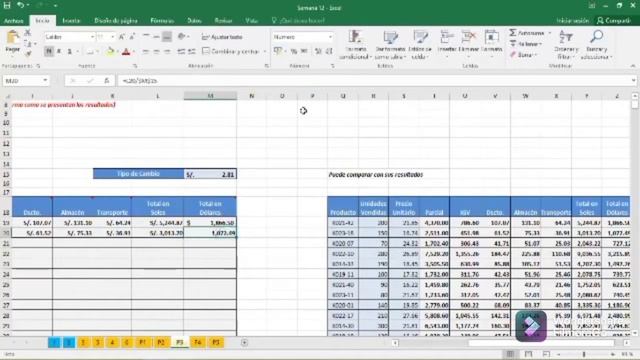Open sheet tab P4

[x=198, y=342]
